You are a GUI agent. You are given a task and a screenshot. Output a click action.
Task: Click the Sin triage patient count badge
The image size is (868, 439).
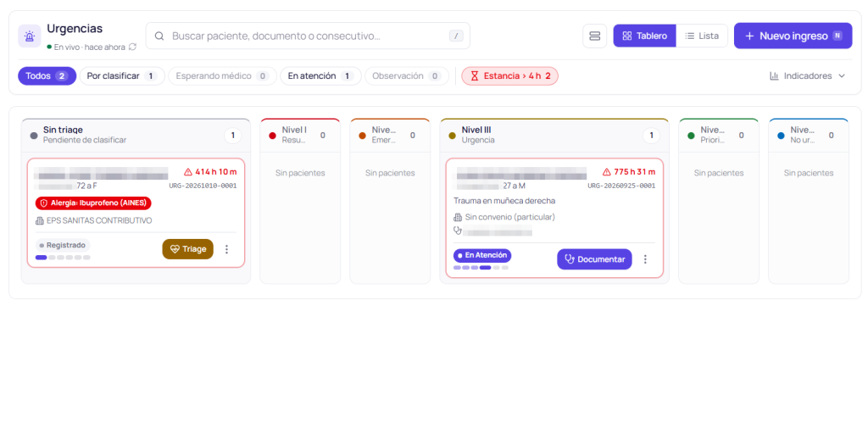232,135
